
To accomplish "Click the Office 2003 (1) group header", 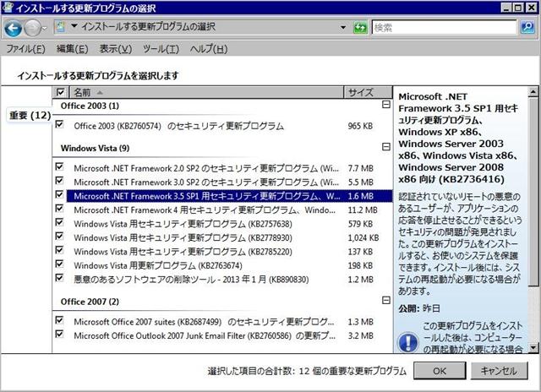I will [x=90, y=106].
